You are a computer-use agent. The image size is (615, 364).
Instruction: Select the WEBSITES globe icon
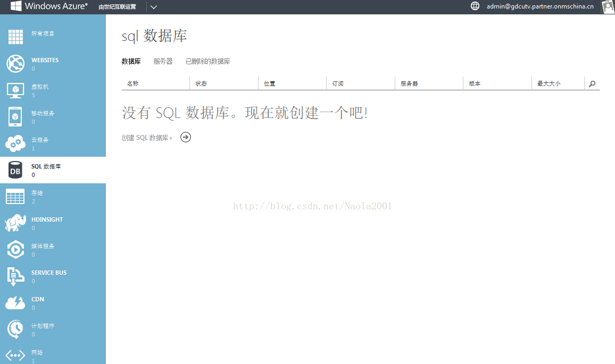click(x=15, y=63)
